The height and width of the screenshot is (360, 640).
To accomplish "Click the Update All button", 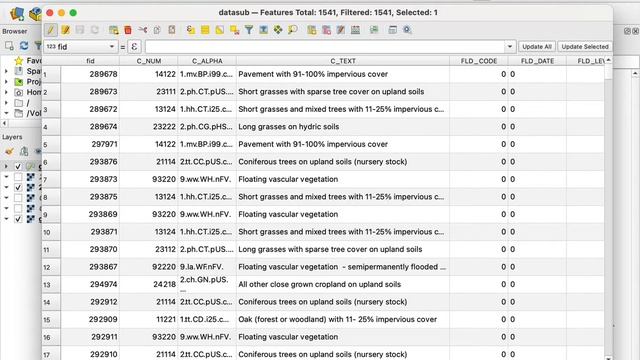I will (x=537, y=47).
